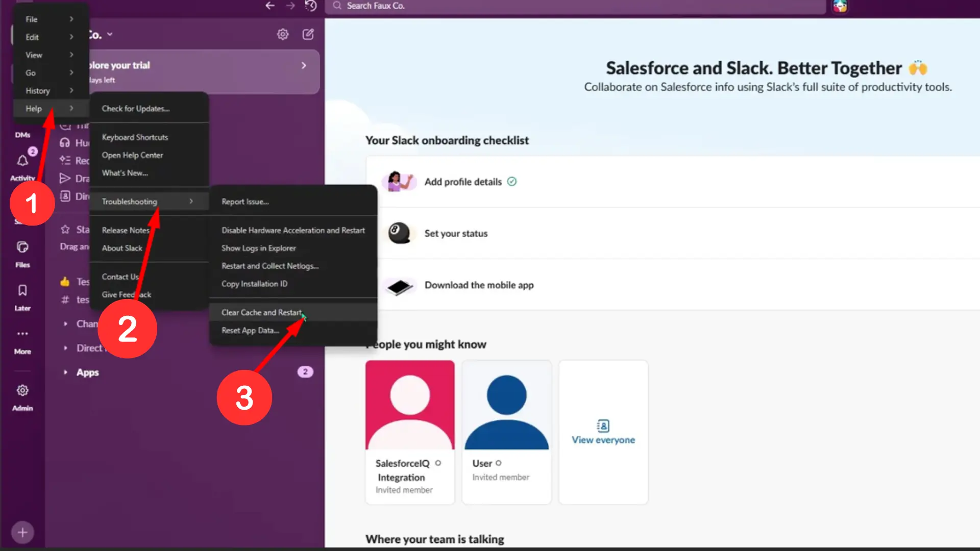
Task: Open the File menu
Action: (x=51, y=19)
